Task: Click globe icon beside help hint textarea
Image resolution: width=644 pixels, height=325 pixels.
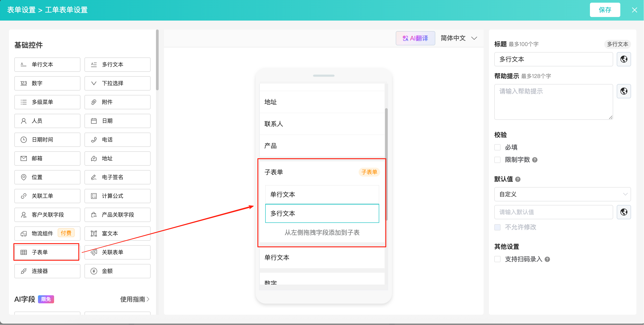Action: tap(624, 91)
